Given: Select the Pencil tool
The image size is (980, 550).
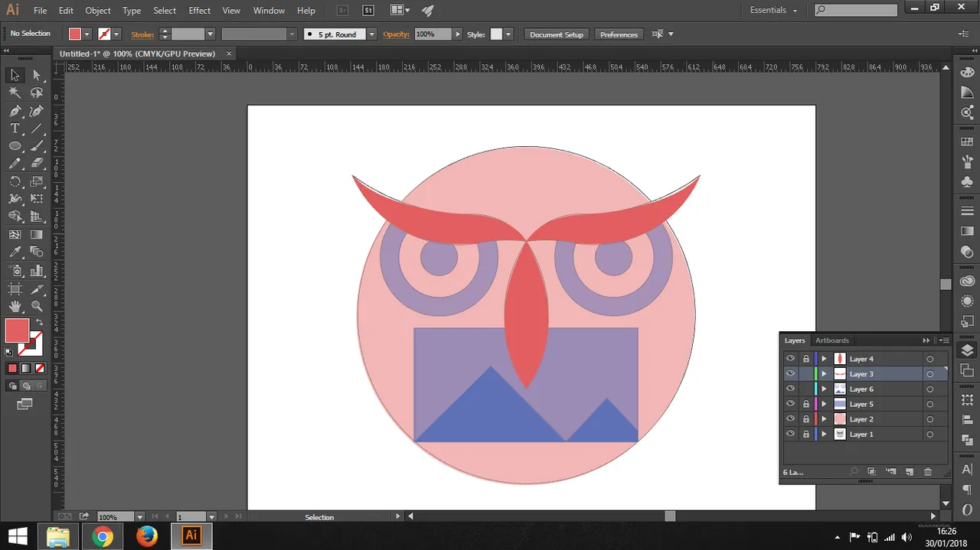Looking at the screenshot, I should (15, 164).
